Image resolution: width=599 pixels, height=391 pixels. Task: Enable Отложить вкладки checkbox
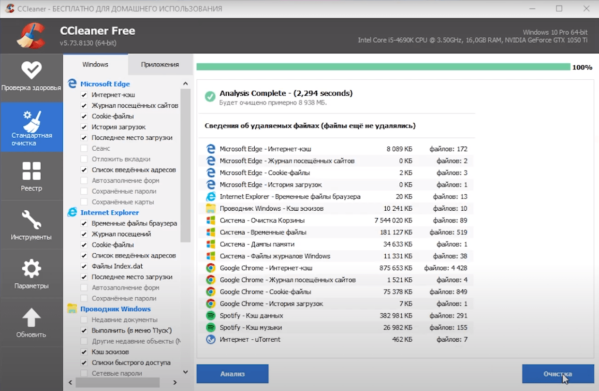84,159
